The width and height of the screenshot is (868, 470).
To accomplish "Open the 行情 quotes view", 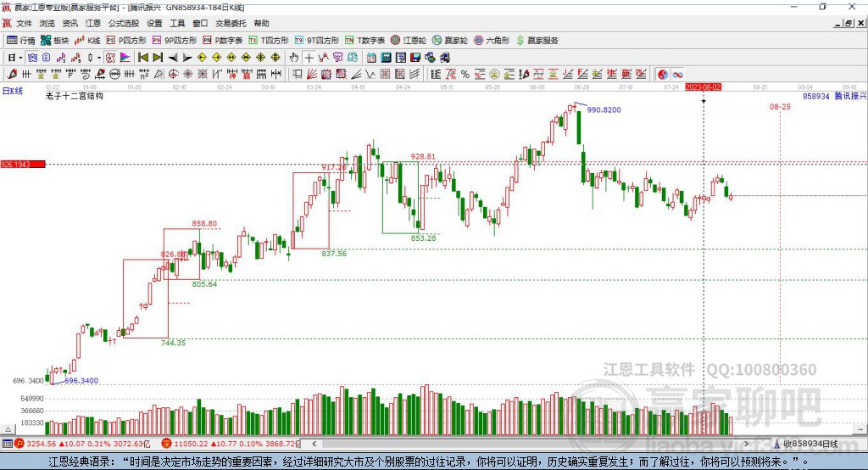I will tap(21, 41).
